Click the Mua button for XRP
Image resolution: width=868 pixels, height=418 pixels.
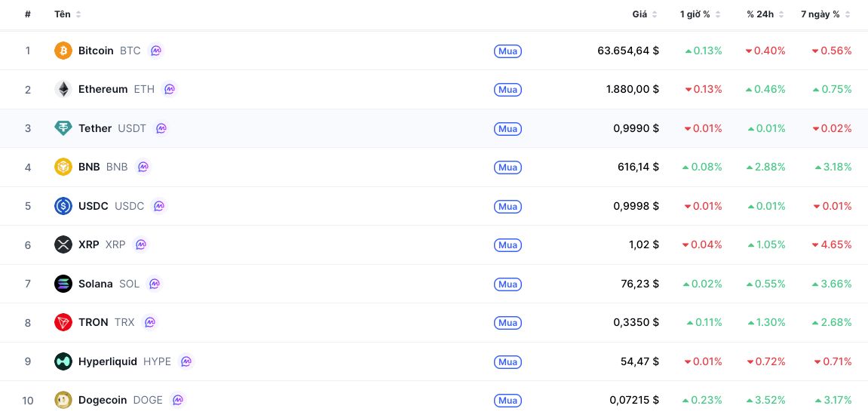tap(508, 244)
